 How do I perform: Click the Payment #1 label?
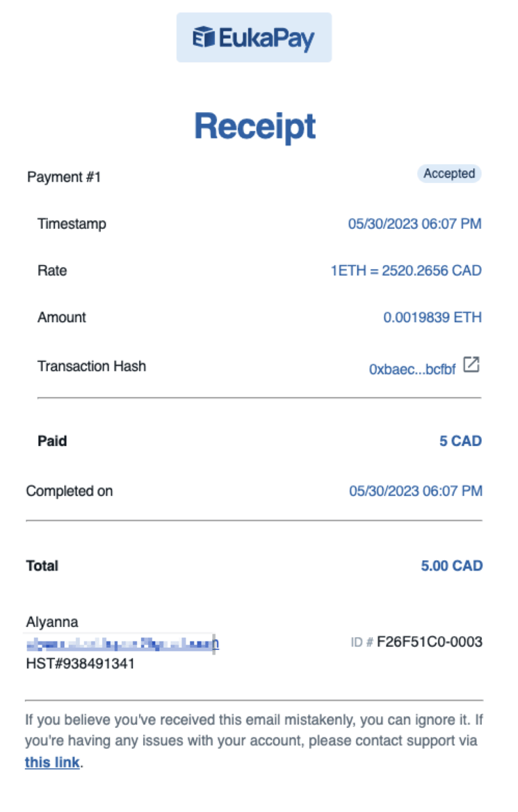click(64, 177)
